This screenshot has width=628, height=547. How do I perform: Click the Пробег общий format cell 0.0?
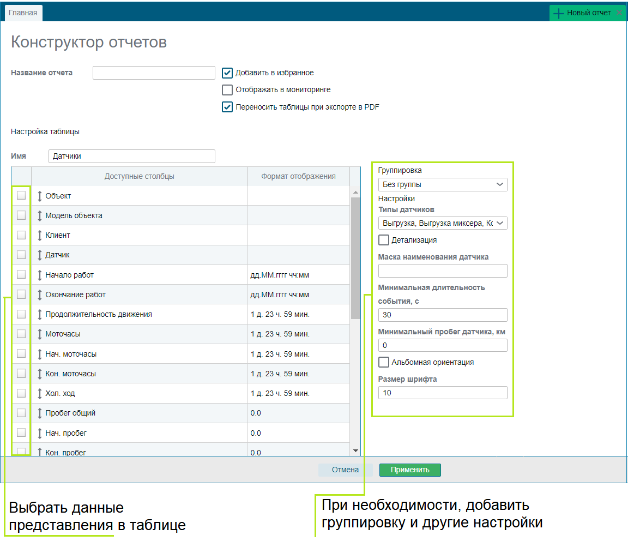pyautogui.click(x=298, y=413)
